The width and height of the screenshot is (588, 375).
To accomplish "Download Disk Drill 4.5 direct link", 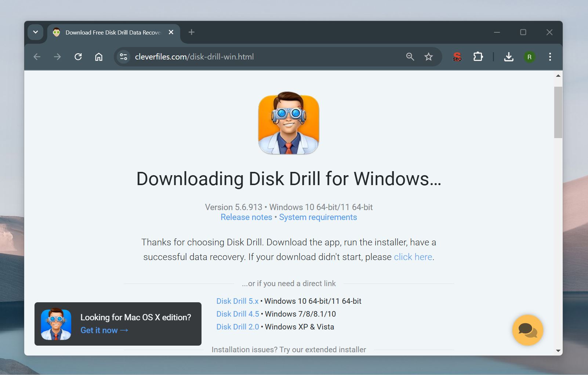I will click(x=237, y=314).
